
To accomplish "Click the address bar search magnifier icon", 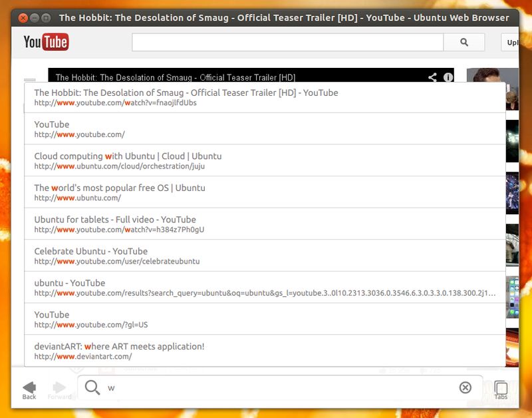I will coord(92,387).
